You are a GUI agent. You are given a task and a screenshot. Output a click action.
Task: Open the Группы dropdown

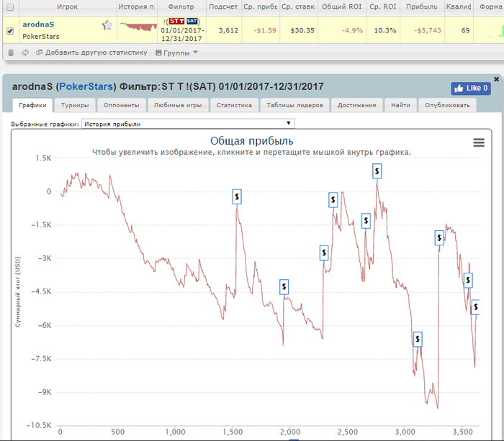(x=176, y=53)
